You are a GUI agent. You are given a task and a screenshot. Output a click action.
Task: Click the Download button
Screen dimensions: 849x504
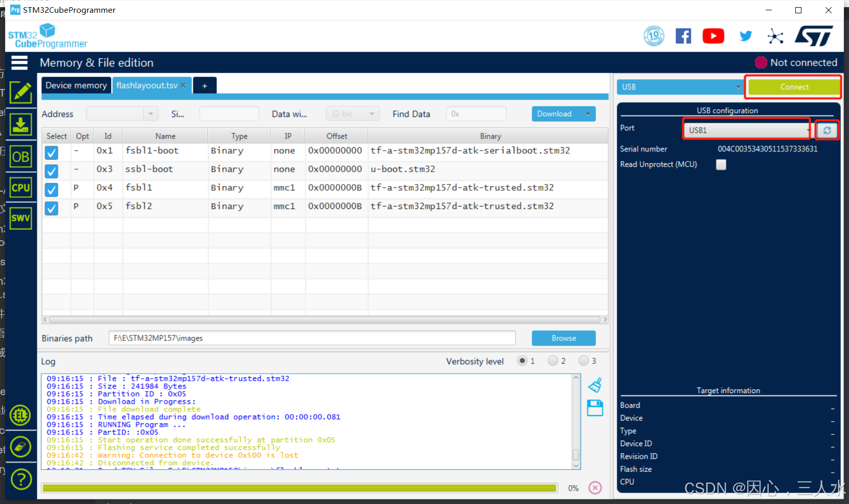[555, 114]
